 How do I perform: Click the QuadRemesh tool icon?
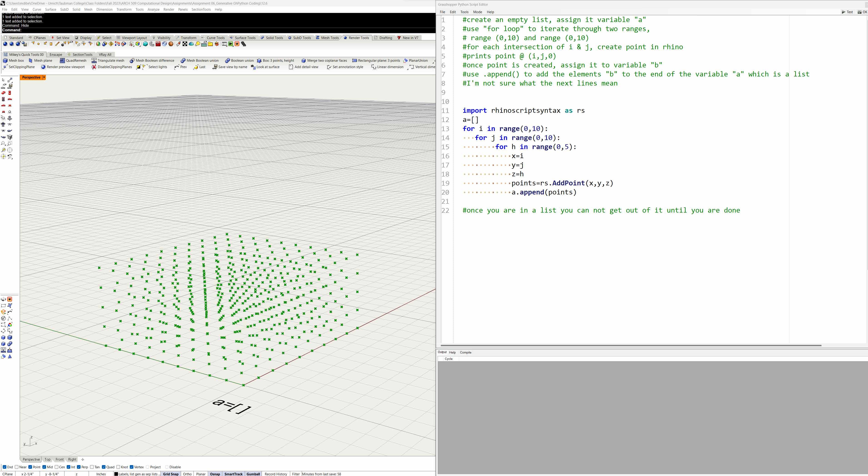point(62,61)
